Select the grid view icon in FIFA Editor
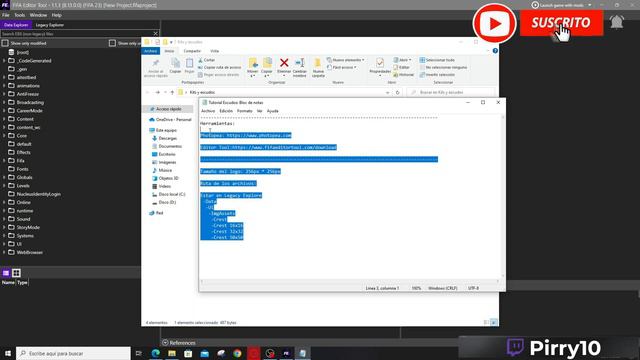This screenshot has height=360, width=640. [x=16, y=273]
